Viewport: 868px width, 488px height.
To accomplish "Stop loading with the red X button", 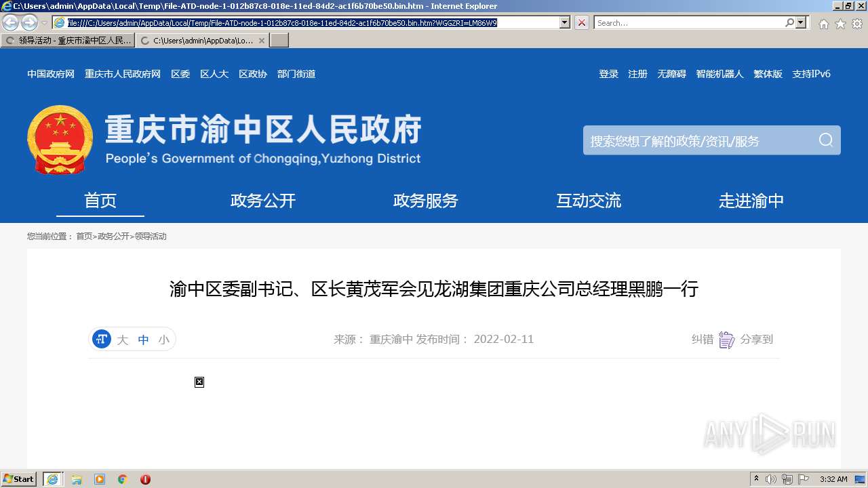I will 582,22.
